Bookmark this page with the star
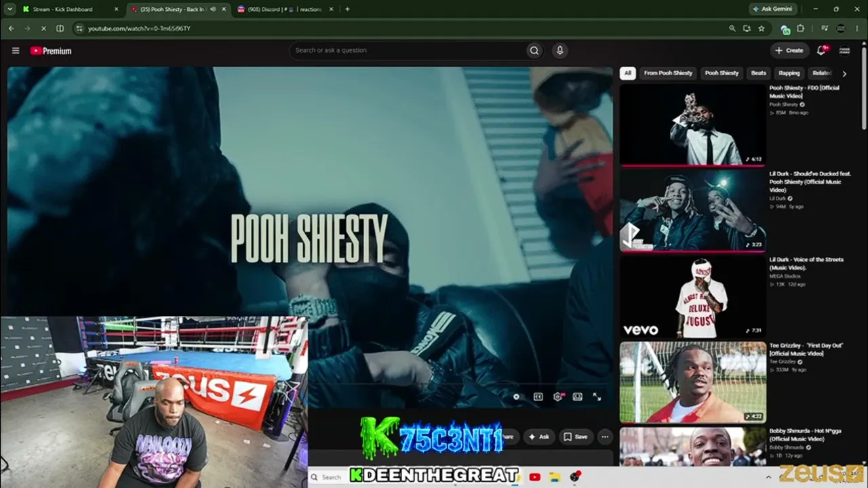Screen dimensions: 868x488 pos(762,28)
